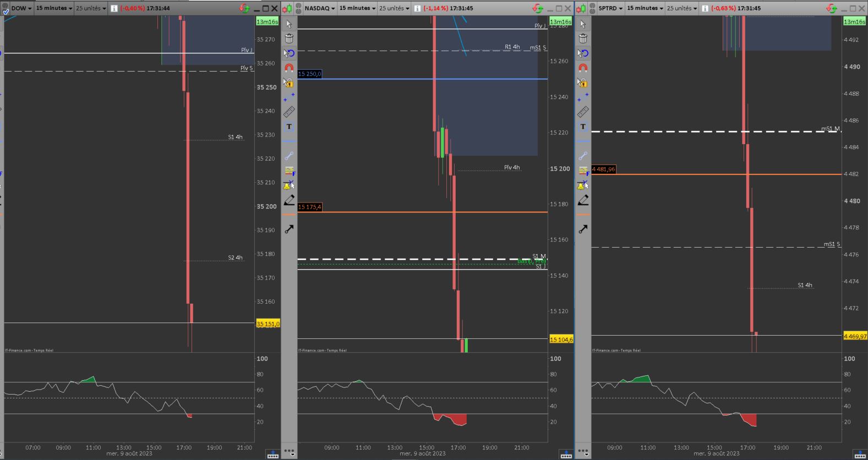Click the info 'i' button in SPTRD title bar
Image resolution: width=868 pixels, height=460 pixels.
[x=705, y=8]
